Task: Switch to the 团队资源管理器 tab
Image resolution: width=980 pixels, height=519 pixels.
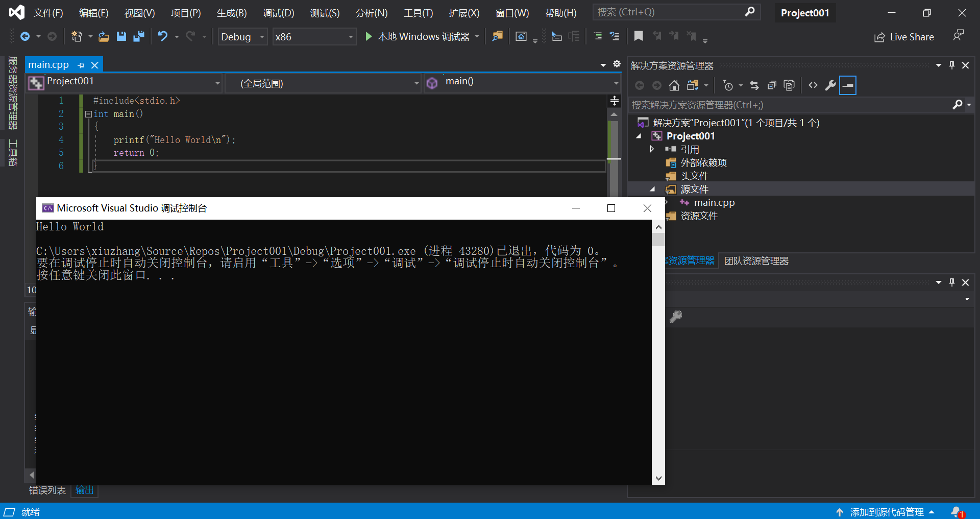Action: click(756, 261)
